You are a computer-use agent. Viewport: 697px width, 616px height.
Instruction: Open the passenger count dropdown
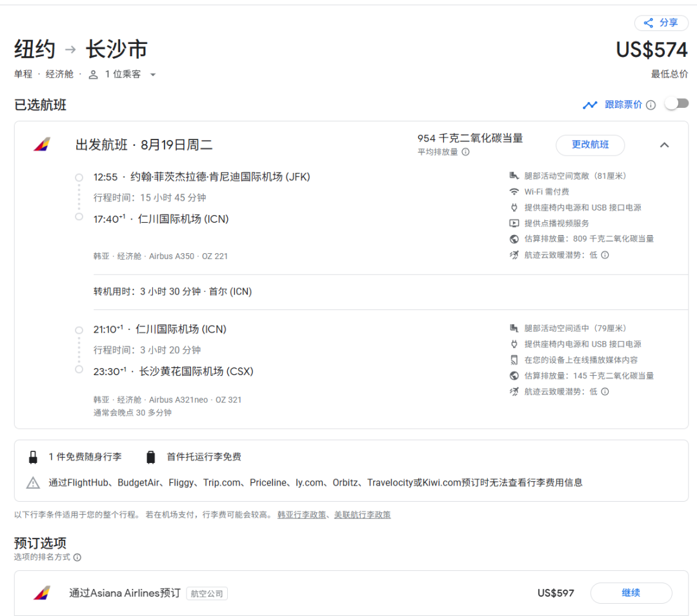153,75
